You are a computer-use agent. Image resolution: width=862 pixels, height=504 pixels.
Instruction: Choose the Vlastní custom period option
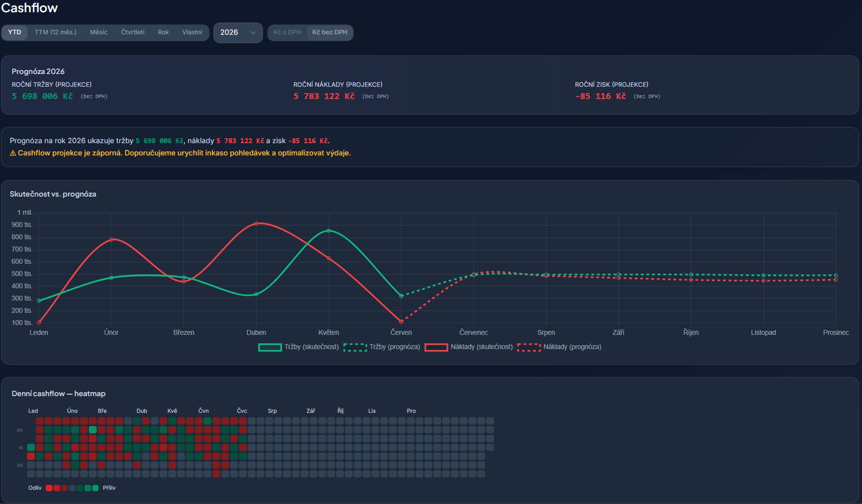click(x=192, y=32)
